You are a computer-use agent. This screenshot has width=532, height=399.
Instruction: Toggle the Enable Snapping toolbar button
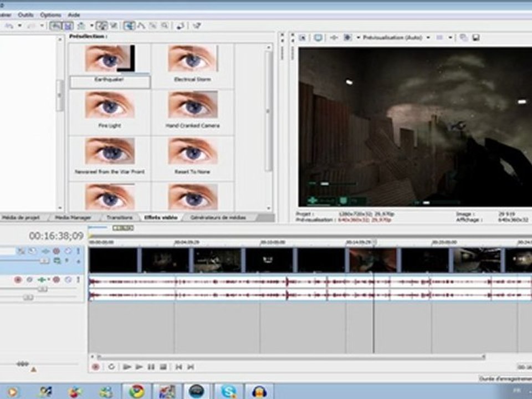click(x=55, y=25)
